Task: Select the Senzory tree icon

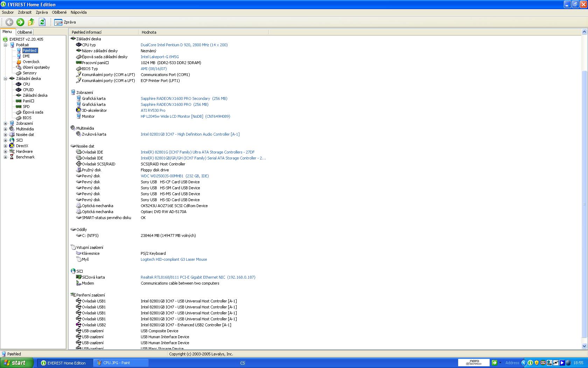Action: [x=19, y=73]
